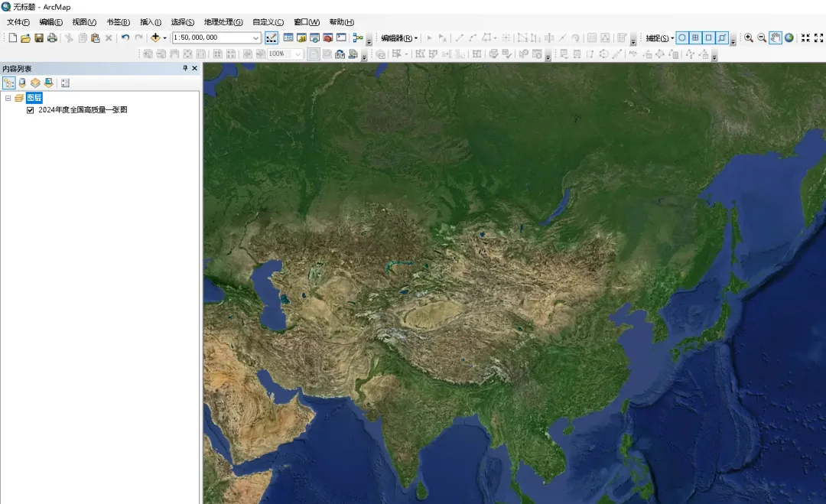The image size is (826, 504).
Task: Open the ArcToolbox window
Action: (x=327, y=38)
